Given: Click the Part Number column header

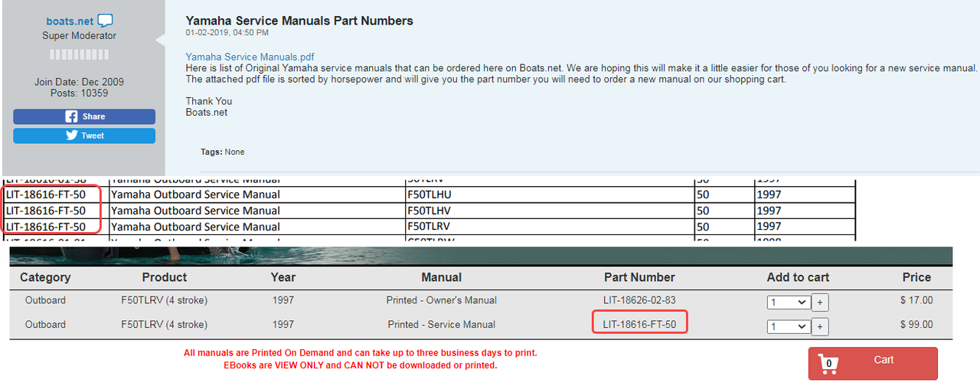Looking at the screenshot, I should tap(639, 277).
